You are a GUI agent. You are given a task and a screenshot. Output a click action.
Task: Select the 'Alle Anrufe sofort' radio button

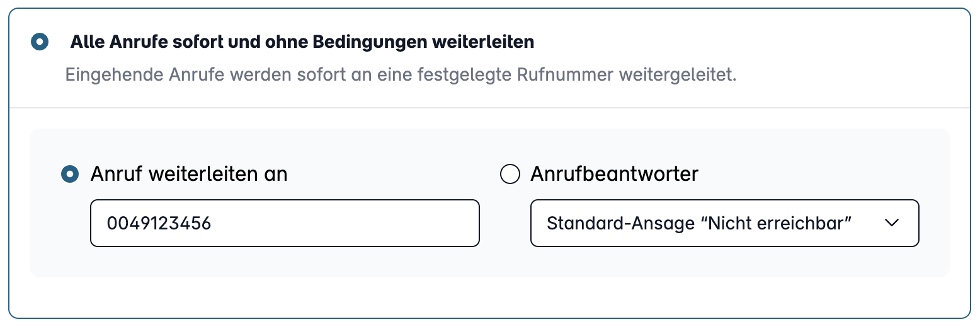(40, 42)
